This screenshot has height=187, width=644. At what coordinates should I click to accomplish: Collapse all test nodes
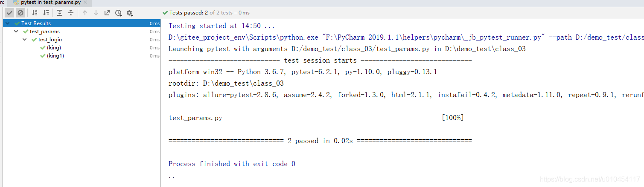pyautogui.click(x=71, y=13)
